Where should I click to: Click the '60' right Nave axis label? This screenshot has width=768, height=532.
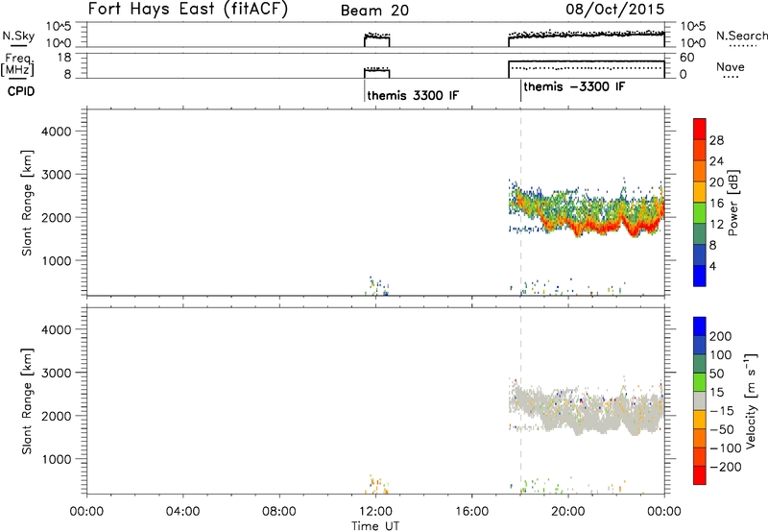(x=687, y=58)
